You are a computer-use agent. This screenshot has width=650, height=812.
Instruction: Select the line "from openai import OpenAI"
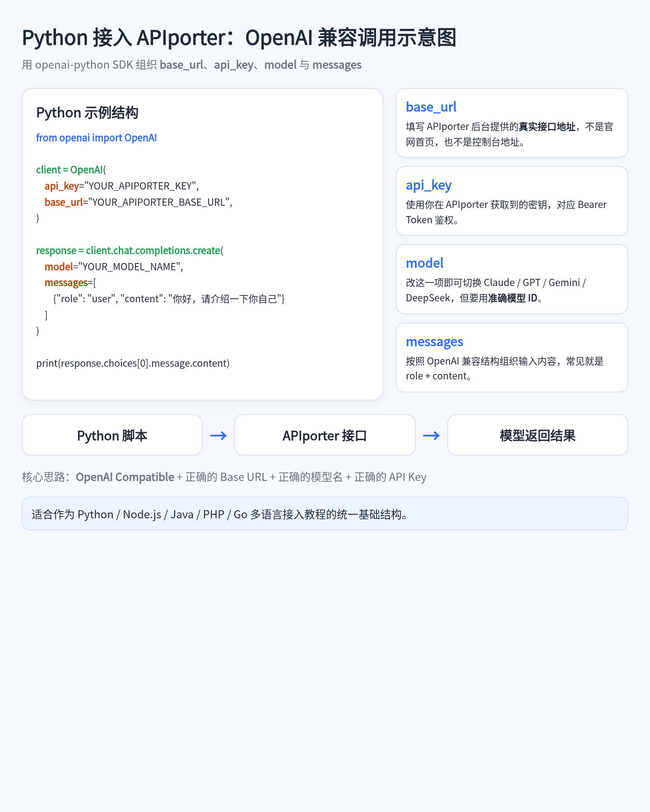coord(97,138)
